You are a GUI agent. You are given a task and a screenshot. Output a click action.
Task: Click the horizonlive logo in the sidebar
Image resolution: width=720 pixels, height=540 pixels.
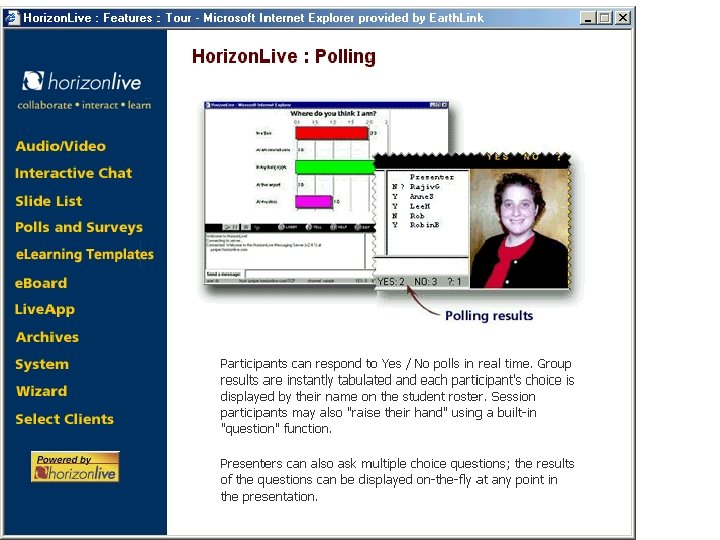[81, 82]
